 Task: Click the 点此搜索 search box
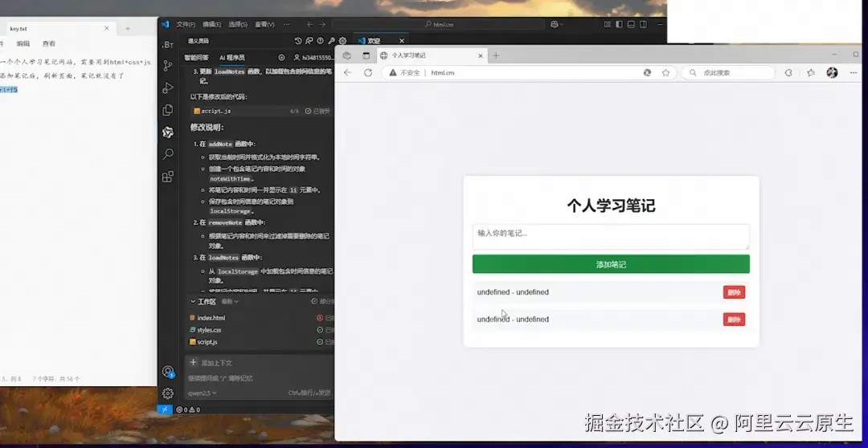coord(728,72)
